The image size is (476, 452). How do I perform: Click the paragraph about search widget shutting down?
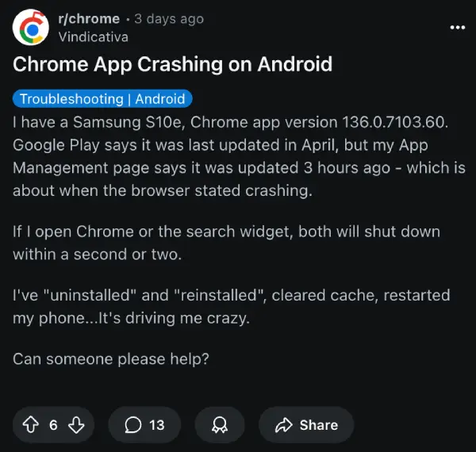(x=226, y=243)
